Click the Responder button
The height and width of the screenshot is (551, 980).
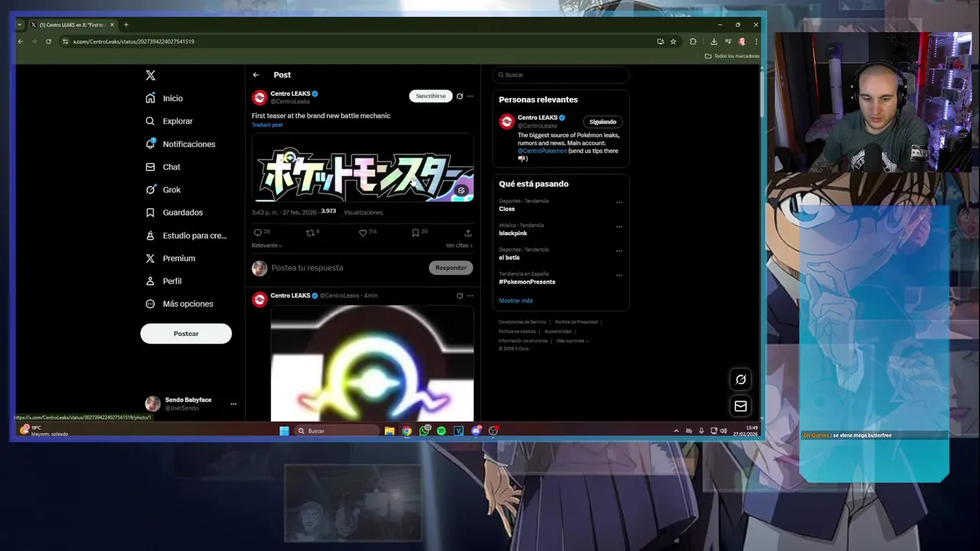pos(451,268)
